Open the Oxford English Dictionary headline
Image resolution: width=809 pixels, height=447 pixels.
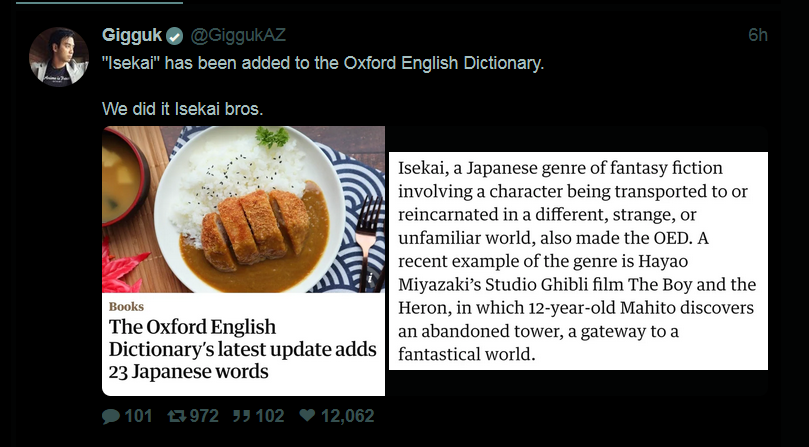(x=242, y=349)
